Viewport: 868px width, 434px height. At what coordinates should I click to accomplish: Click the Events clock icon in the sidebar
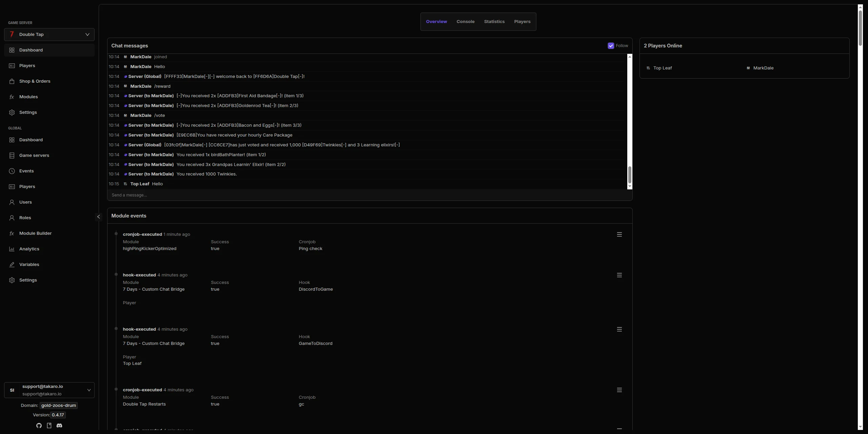coord(12,171)
